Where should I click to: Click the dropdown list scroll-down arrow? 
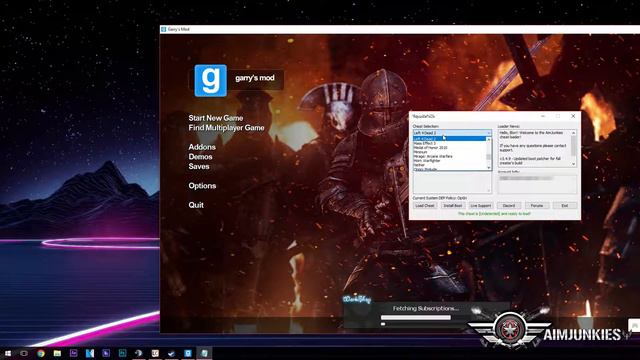tap(489, 168)
